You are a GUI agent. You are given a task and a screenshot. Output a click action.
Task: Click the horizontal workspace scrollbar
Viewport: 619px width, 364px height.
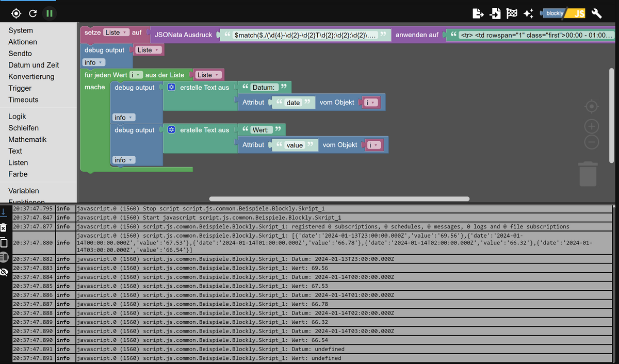point(339,198)
